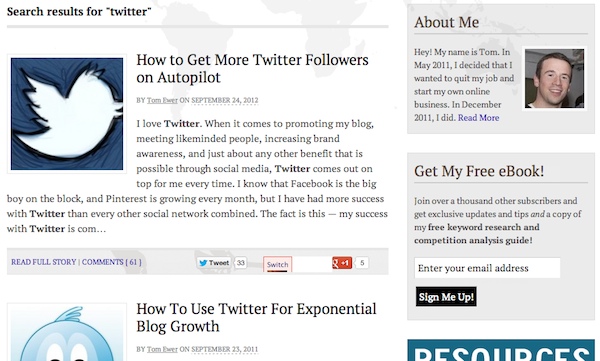Click the Google +1 button

(x=342, y=263)
